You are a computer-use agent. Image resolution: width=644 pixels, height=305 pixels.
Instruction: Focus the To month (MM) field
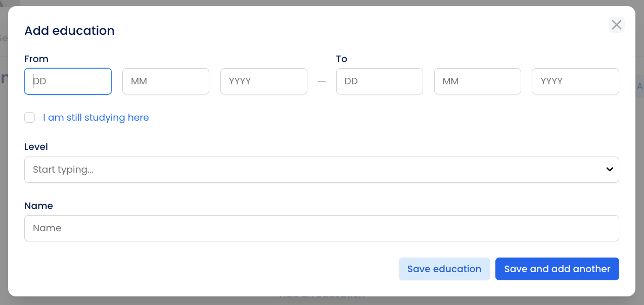[477, 81]
